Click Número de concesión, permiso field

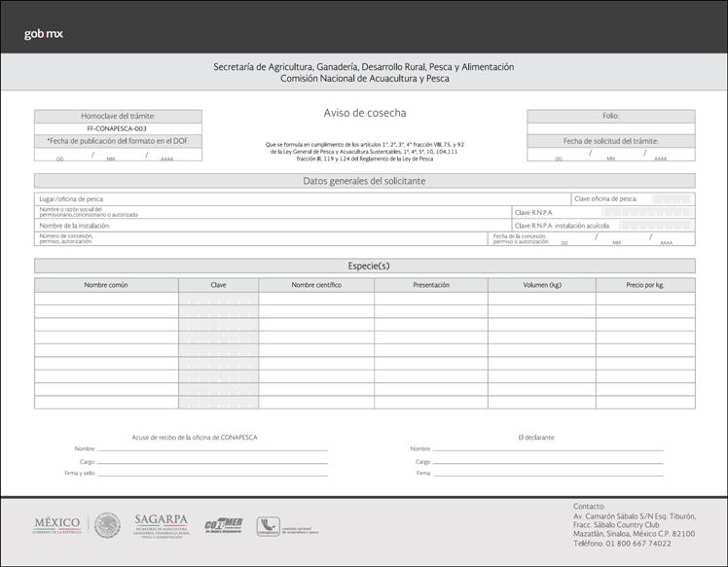[x=261, y=239]
